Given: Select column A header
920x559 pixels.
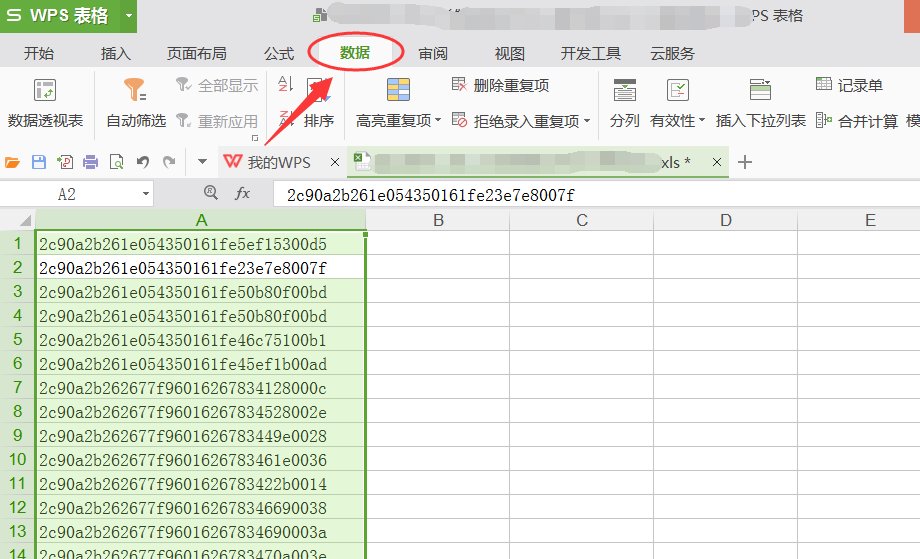Looking at the screenshot, I should point(201,221).
